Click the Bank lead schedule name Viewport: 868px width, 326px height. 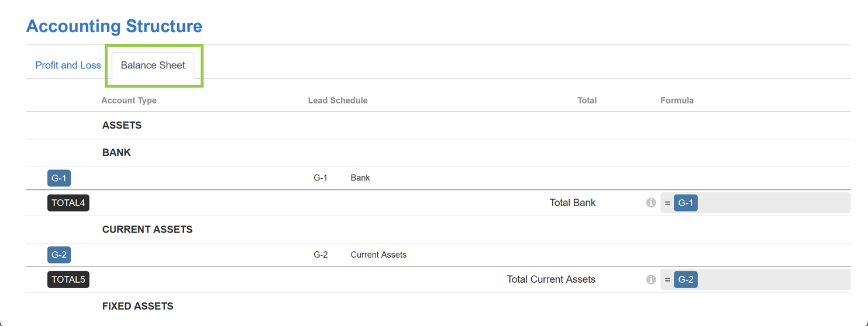(360, 178)
